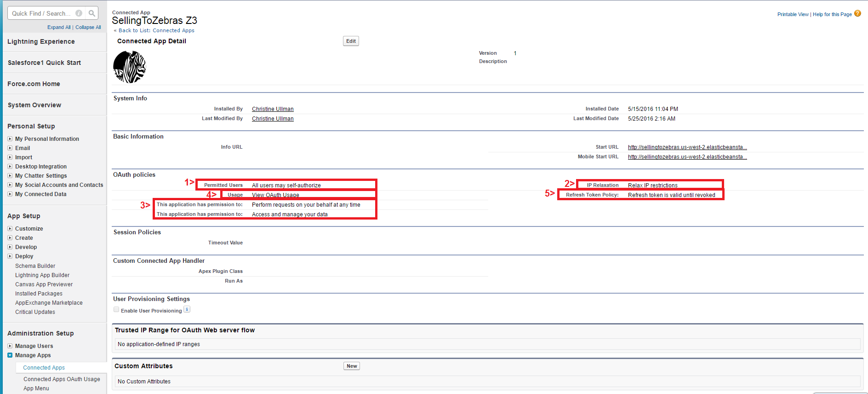868x394 pixels.
Task: Click the SellingToZebras zebra logo
Action: (130, 67)
